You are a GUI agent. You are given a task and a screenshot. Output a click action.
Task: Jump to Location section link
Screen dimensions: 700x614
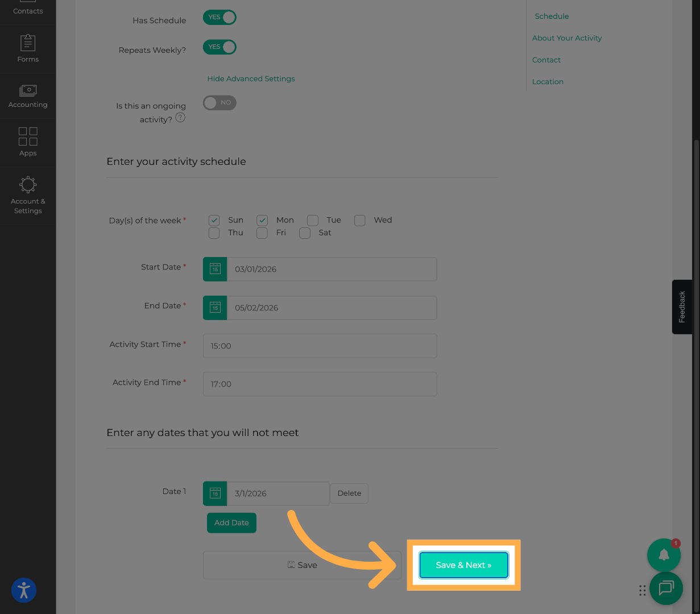(548, 82)
